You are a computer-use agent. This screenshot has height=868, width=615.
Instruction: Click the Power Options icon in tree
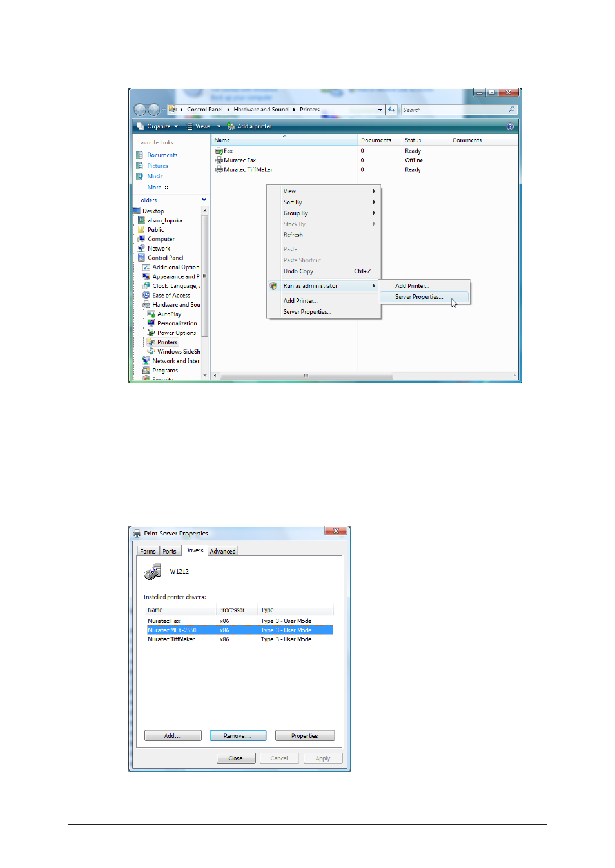point(151,333)
